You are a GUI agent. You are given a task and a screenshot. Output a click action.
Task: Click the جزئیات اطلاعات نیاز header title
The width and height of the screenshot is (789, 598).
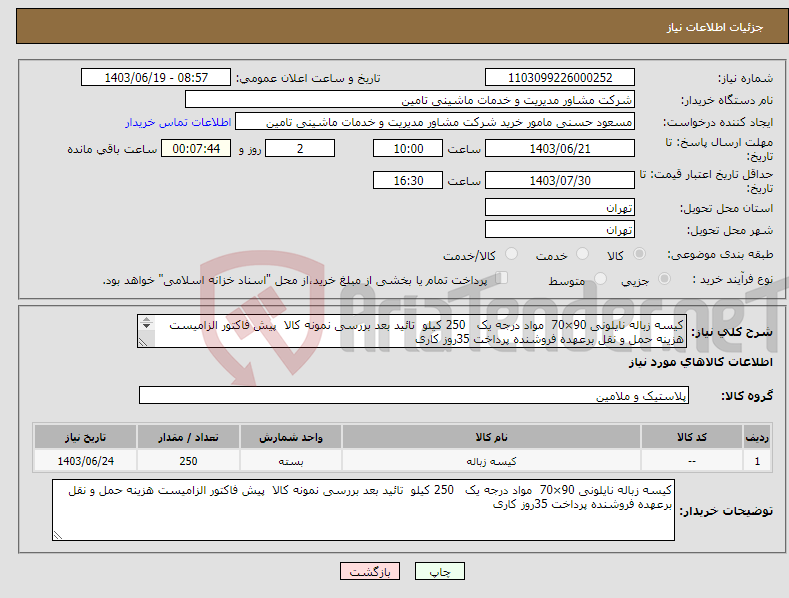[715, 27]
